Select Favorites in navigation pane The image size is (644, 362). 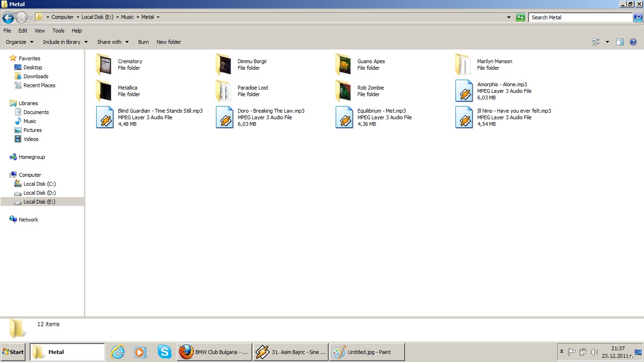pos(29,58)
